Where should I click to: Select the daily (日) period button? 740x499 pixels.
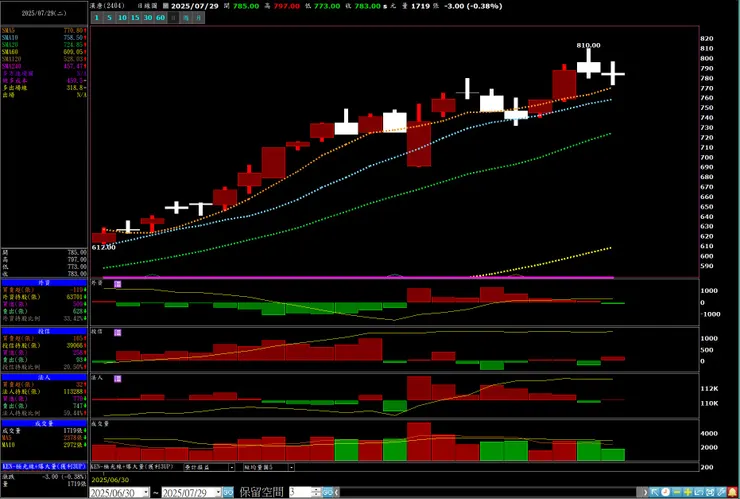[x=173, y=18]
